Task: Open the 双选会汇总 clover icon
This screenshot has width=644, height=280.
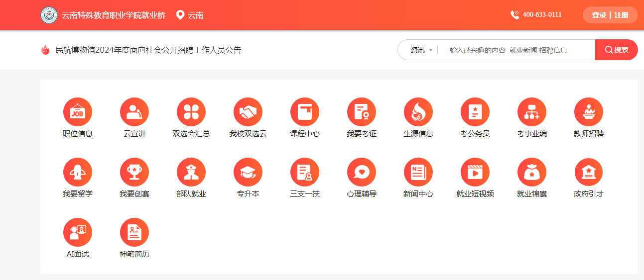Action: click(191, 112)
